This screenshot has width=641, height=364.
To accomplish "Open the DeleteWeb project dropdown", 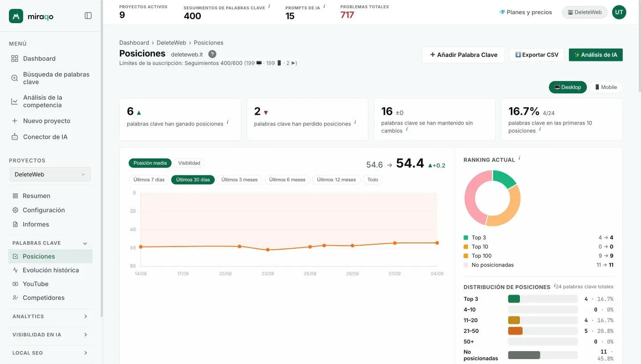I will pyautogui.click(x=50, y=174).
